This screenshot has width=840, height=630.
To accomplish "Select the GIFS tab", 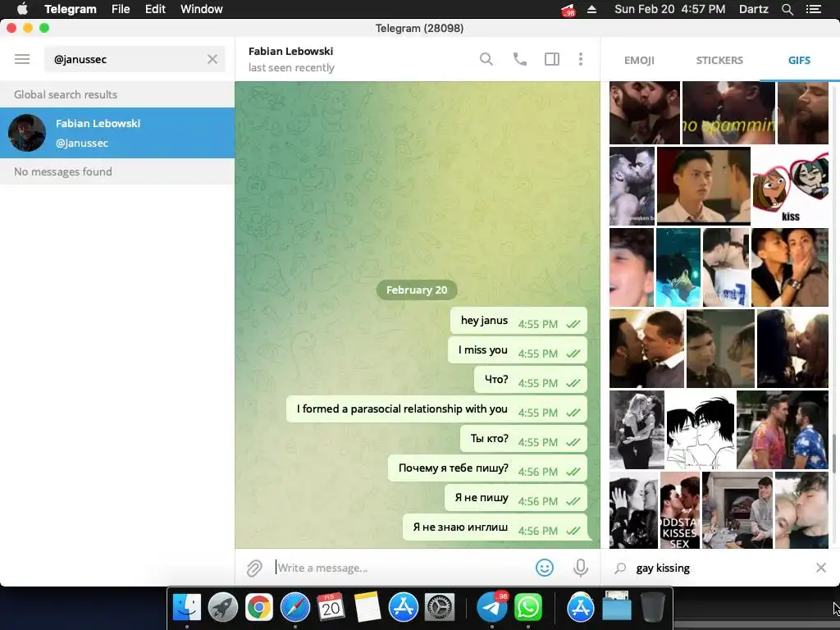I will [x=799, y=60].
